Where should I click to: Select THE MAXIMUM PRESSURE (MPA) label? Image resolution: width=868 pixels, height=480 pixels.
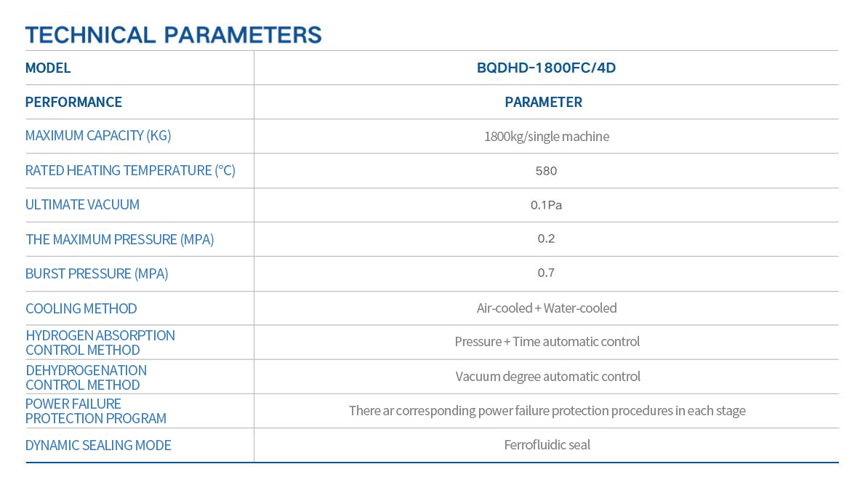tap(120, 239)
